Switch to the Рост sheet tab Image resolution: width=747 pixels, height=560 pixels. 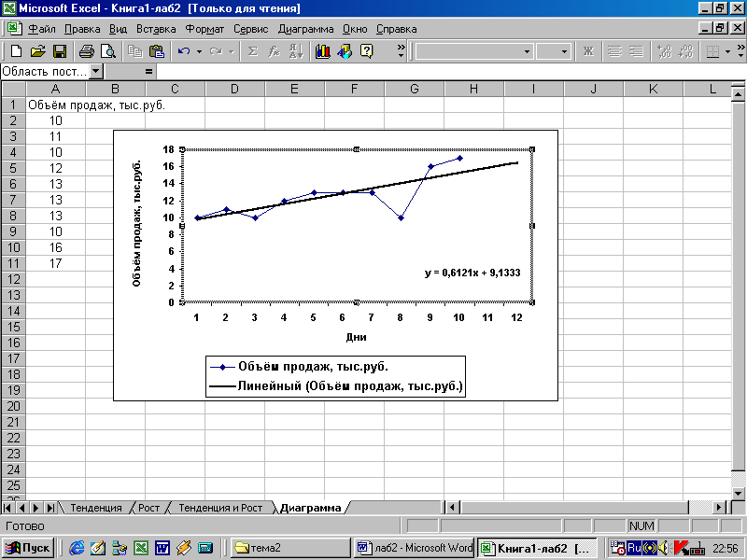[149, 508]
